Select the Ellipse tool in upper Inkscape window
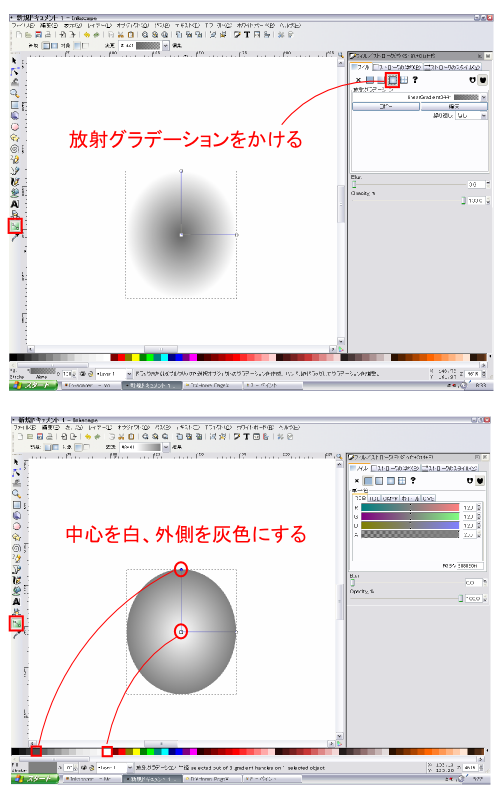The width and height of the screenshot is (500, 800). pyautogui.click(x=14, y=127)
